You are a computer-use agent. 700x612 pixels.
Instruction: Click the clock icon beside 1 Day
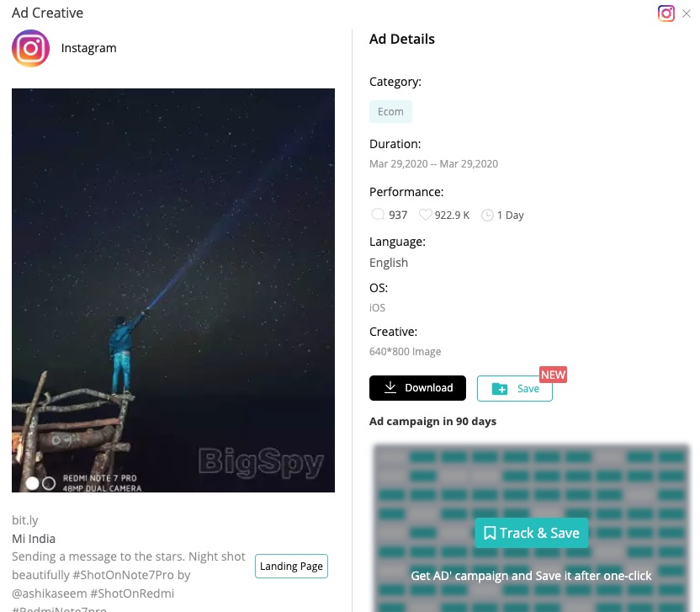[487, 216]
